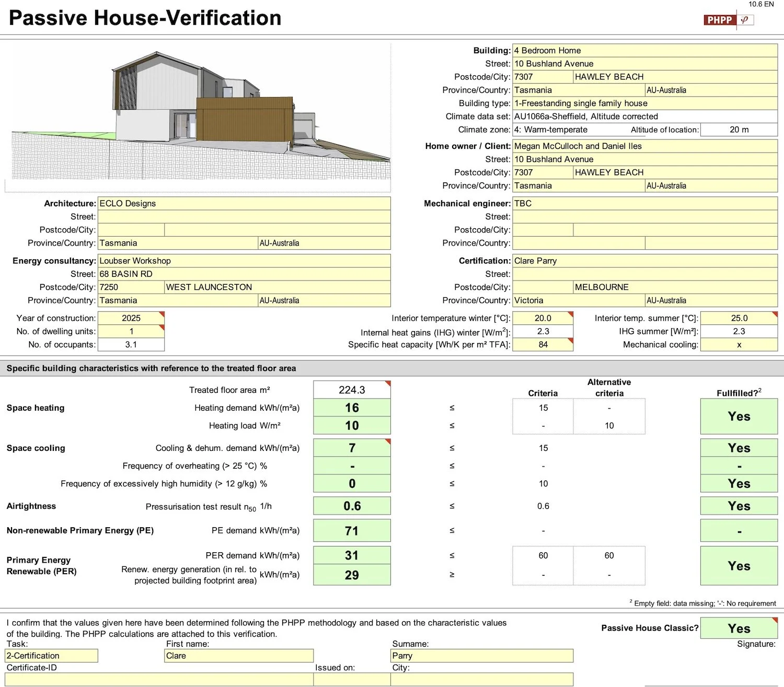Click the Airtightness 'Yes' fulfilled cell

[739, 506]
